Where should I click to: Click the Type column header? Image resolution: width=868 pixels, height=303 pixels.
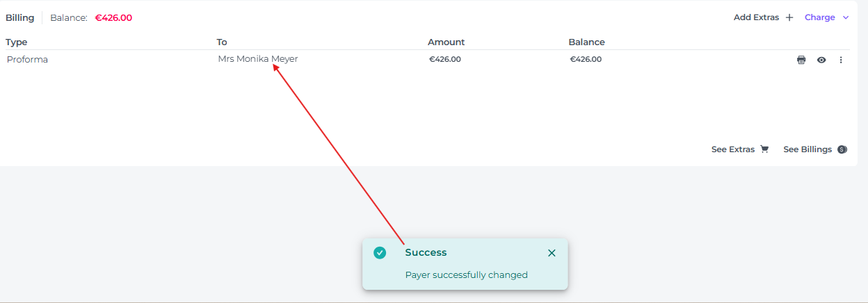coord(16,42)
